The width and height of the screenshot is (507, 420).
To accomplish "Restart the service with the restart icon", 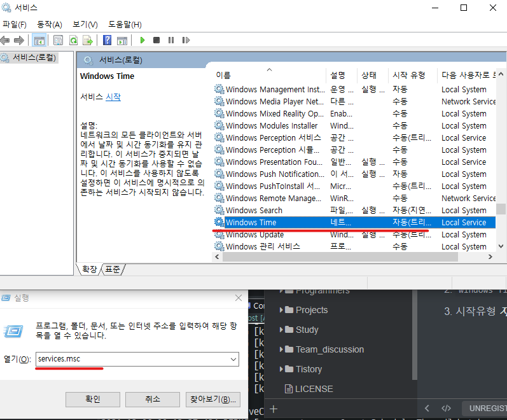I will (x=186, y=40).
